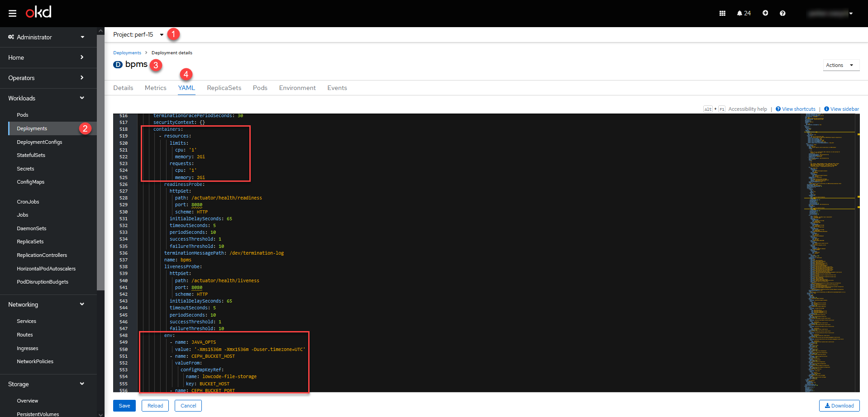Open StatefulSets in the sidebar
The width and height of the screenshot is (868, 417).
[x=31, y=155]
